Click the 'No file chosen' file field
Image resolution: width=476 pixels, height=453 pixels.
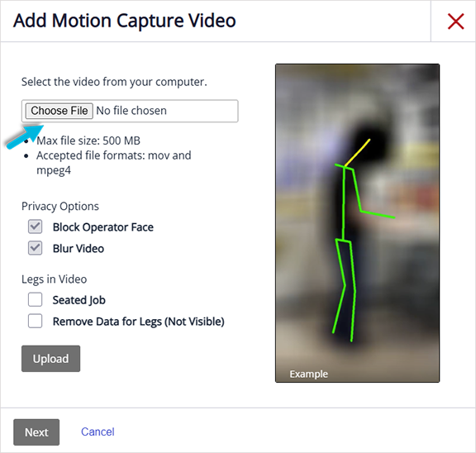tap(130, 111)
